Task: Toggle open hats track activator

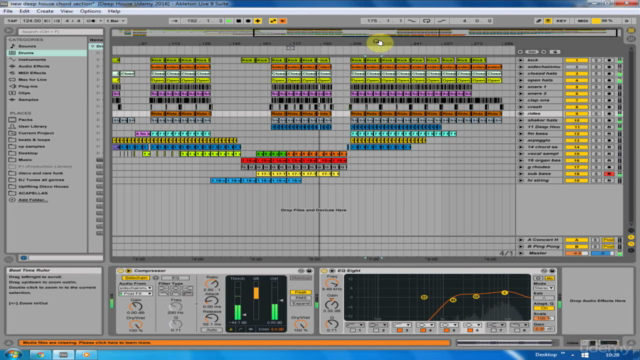Action: pos(576,80)
